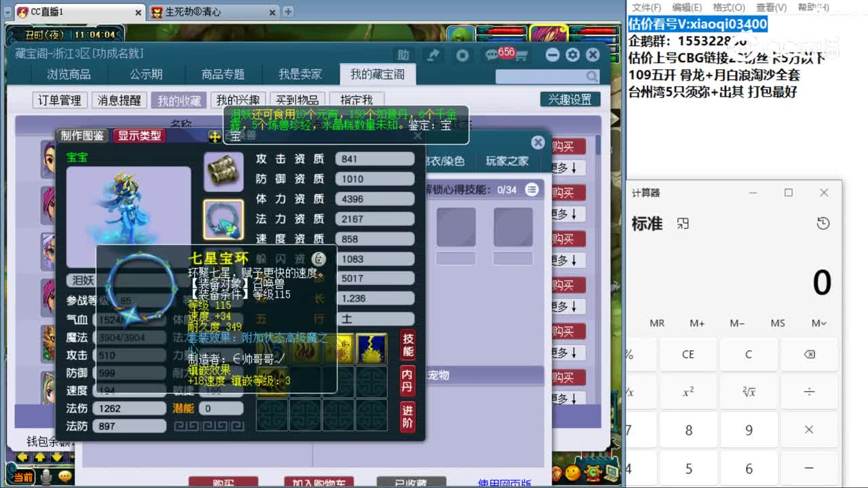The width and height of the screenshot is (868, 488).
Task: Click the search magnifier icon
Action: tap(592, 77)
